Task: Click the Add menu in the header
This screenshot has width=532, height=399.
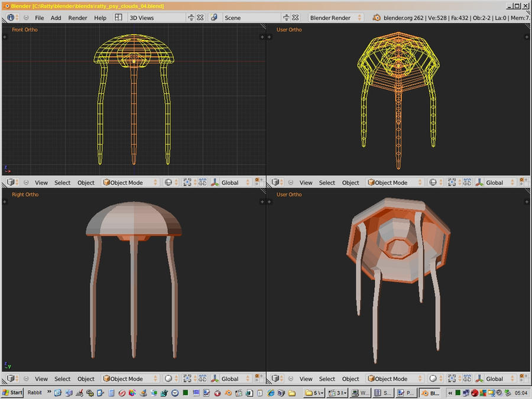Action: coord(56,18)
